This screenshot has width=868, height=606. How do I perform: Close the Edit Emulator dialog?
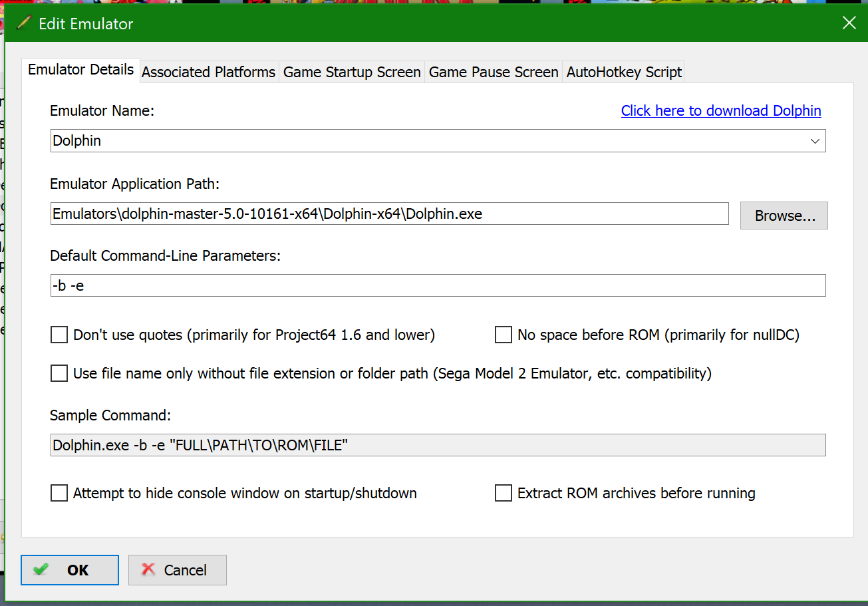pos(849,23)
